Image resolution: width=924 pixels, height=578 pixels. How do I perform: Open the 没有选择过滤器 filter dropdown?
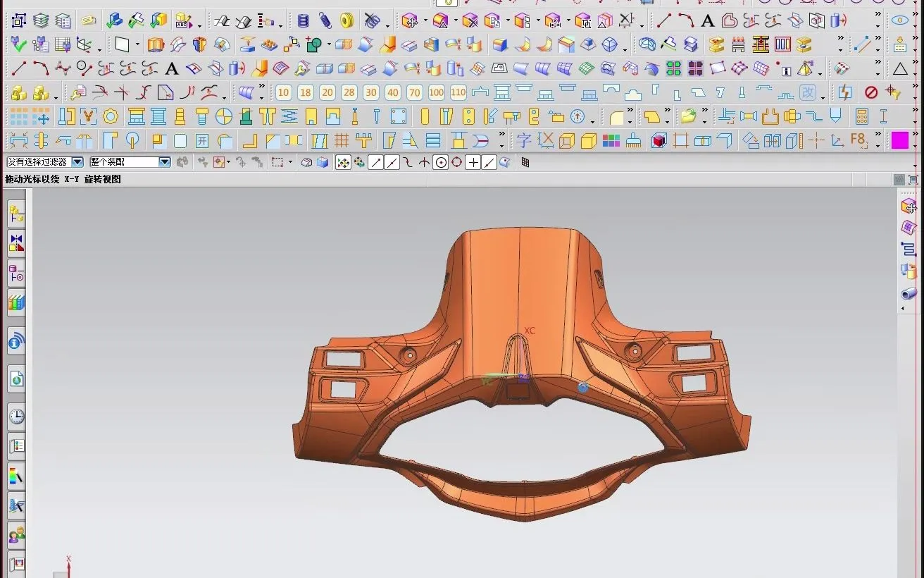tap(76, 161)
